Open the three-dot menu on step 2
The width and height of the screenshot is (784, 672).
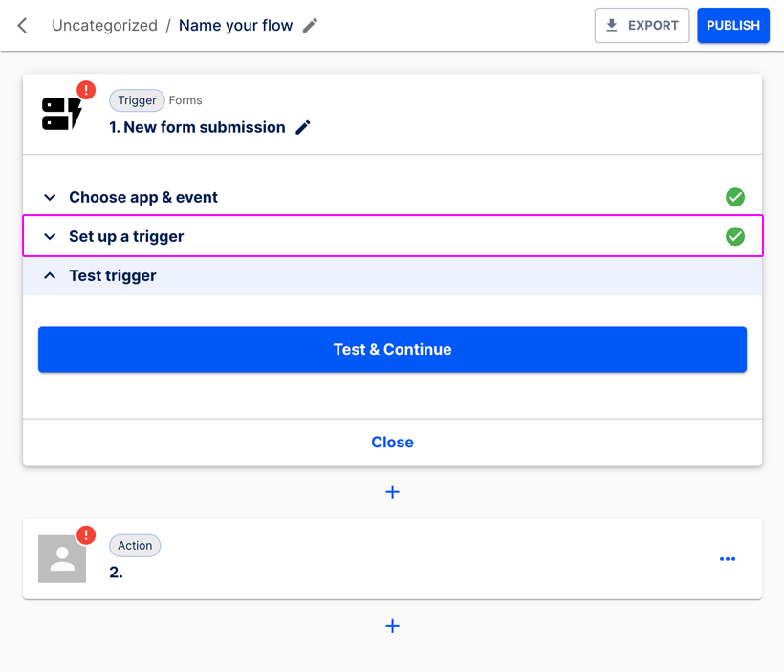pyautogui.click(x=727, y=559)
